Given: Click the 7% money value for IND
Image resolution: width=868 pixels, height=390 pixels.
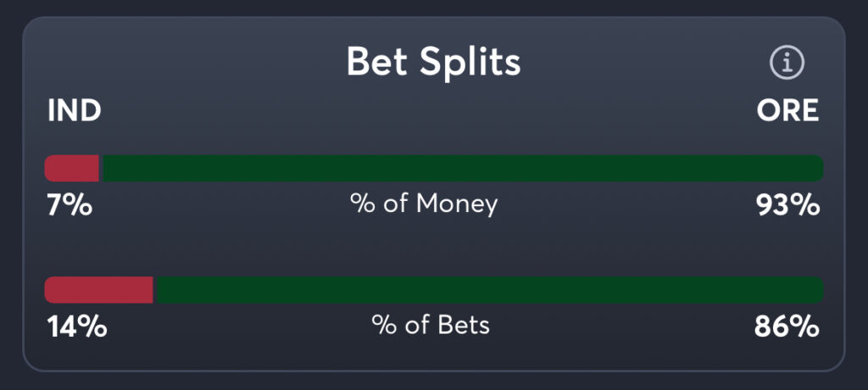Looking at the screenshot, I should 69,204.
